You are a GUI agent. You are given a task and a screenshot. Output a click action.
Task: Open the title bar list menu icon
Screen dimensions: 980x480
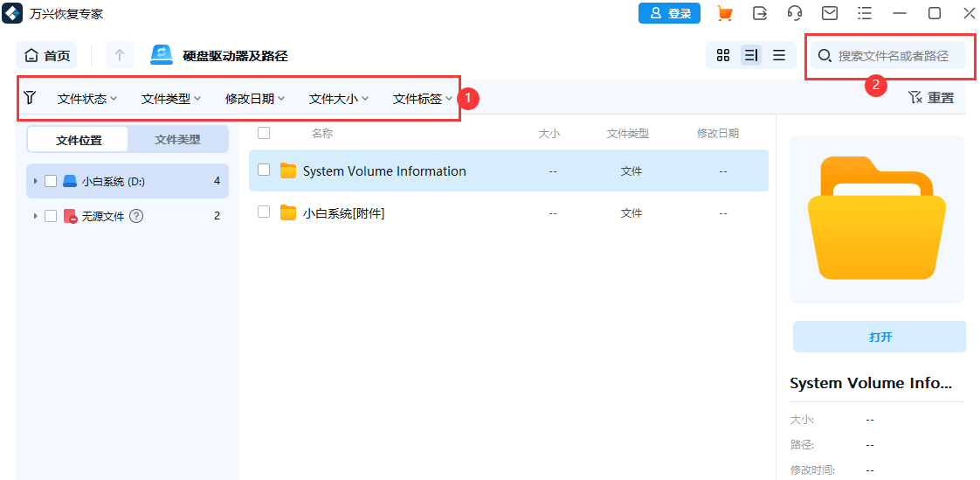pyautogui.click(x=865, y=13)
